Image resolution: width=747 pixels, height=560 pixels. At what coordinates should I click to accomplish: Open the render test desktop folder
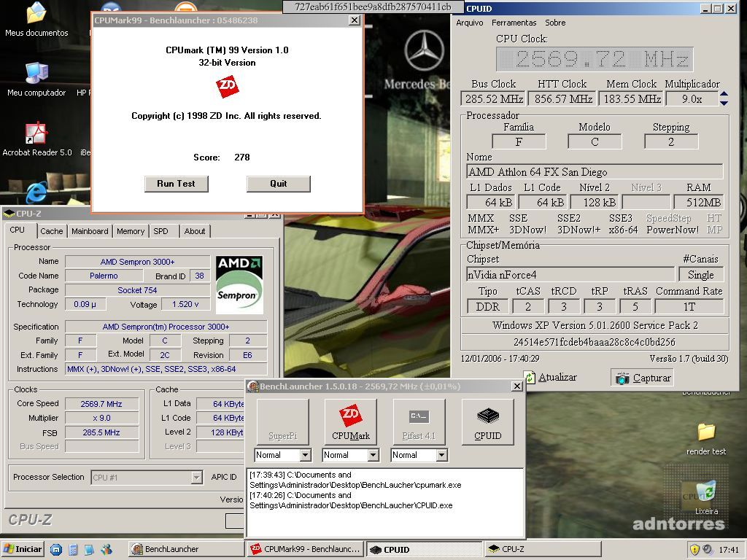tap(706, 432)
